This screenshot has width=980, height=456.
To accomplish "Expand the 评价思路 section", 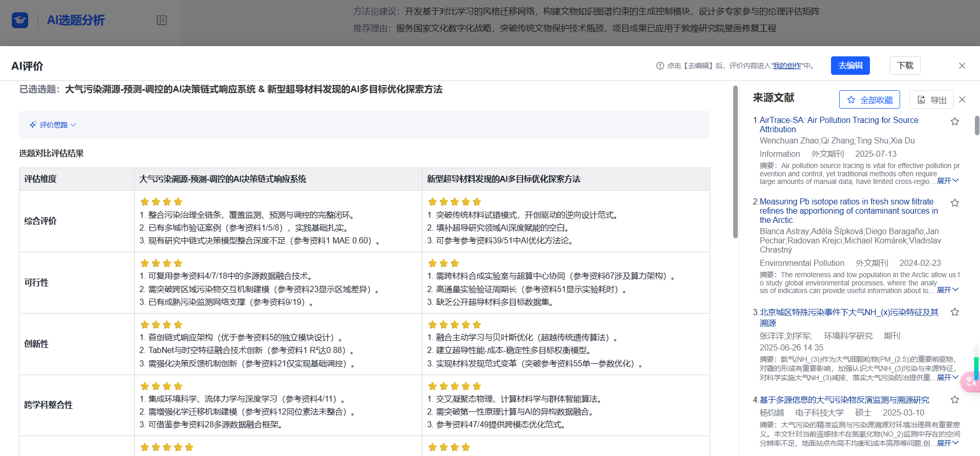I will click(53, 125).
